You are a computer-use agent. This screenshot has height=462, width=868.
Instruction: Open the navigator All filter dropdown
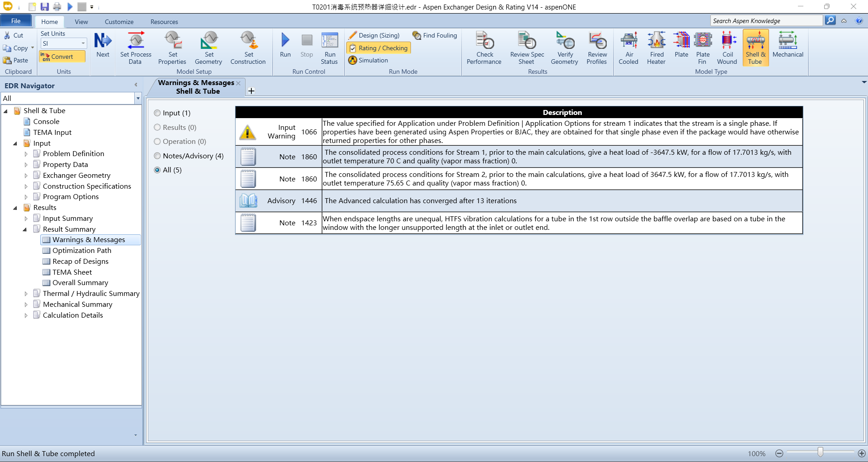(x=137, y=98)
